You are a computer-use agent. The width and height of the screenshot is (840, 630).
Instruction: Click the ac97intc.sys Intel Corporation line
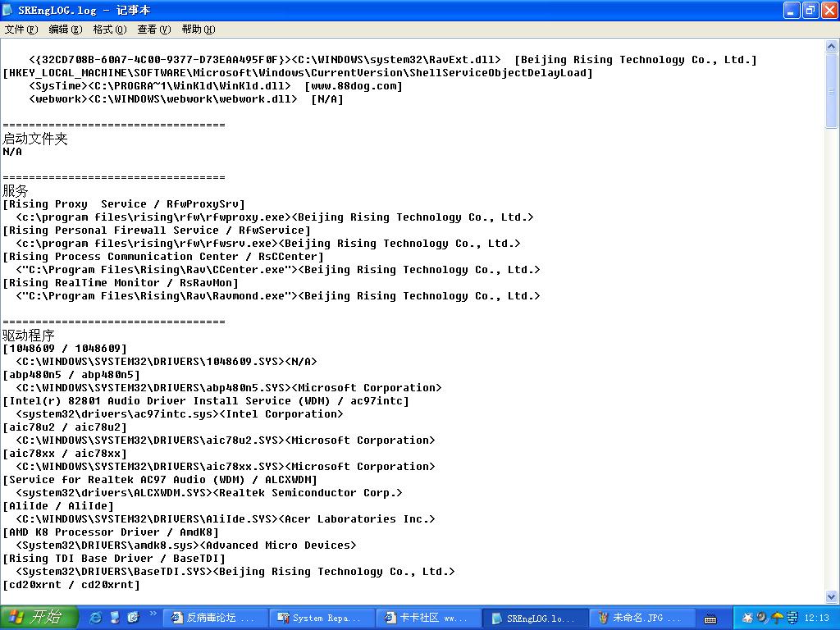tap(180, 414)
